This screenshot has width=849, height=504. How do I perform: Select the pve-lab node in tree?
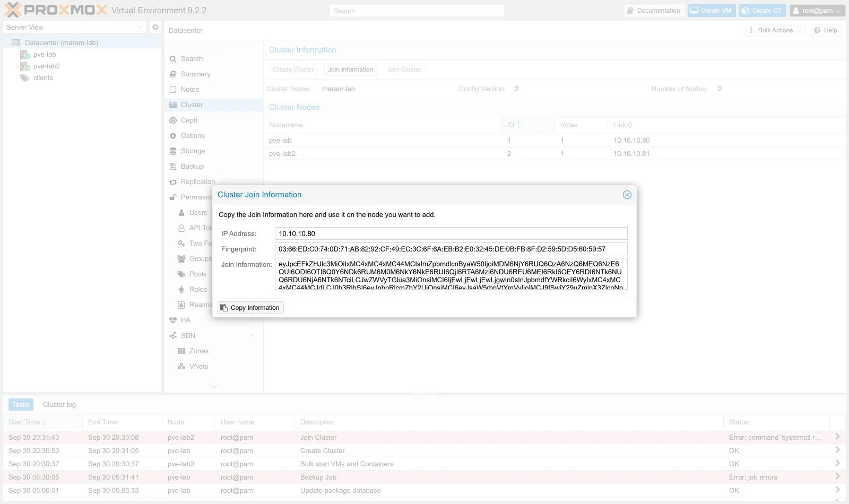tap(45, 54)
